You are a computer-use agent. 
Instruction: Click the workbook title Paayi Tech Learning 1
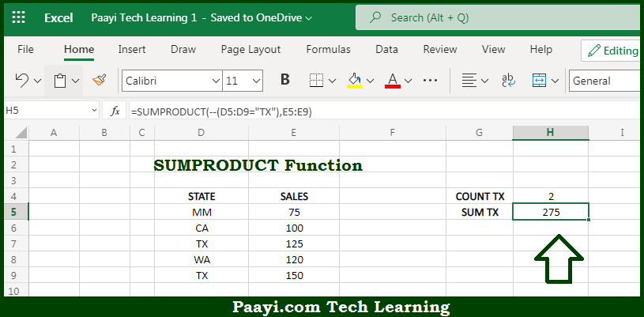(x=144, y=17)
